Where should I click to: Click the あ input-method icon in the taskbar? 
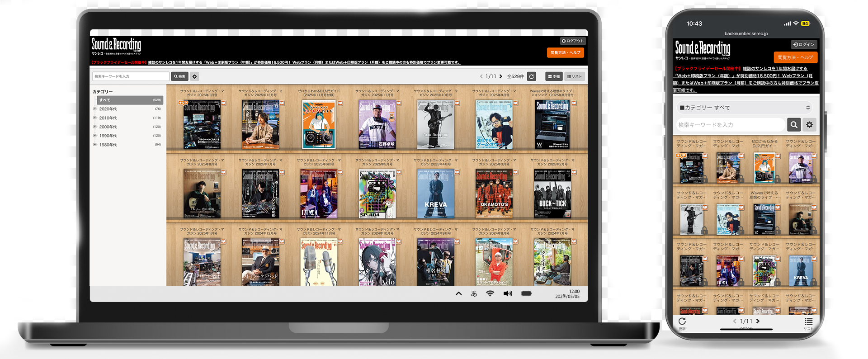(474, 293)
